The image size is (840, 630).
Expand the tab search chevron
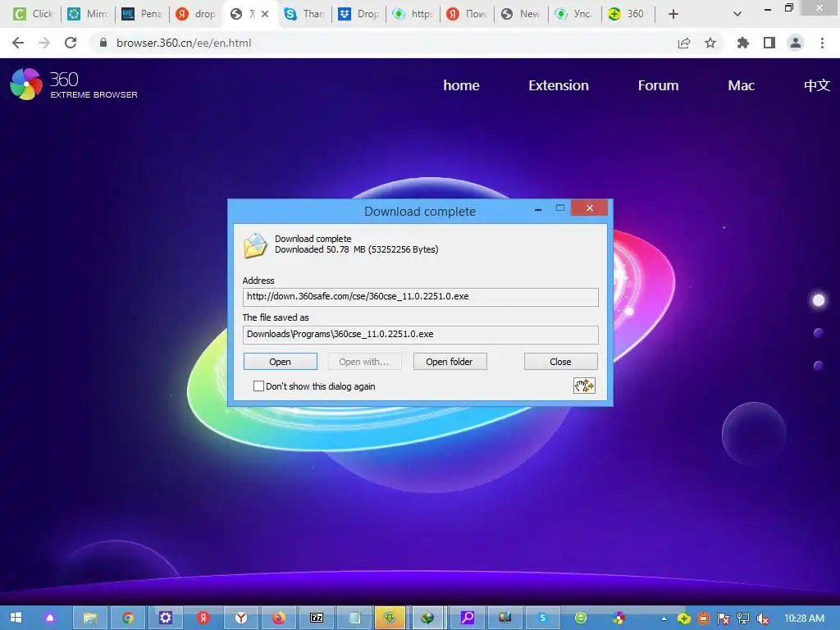coord(737,14)
